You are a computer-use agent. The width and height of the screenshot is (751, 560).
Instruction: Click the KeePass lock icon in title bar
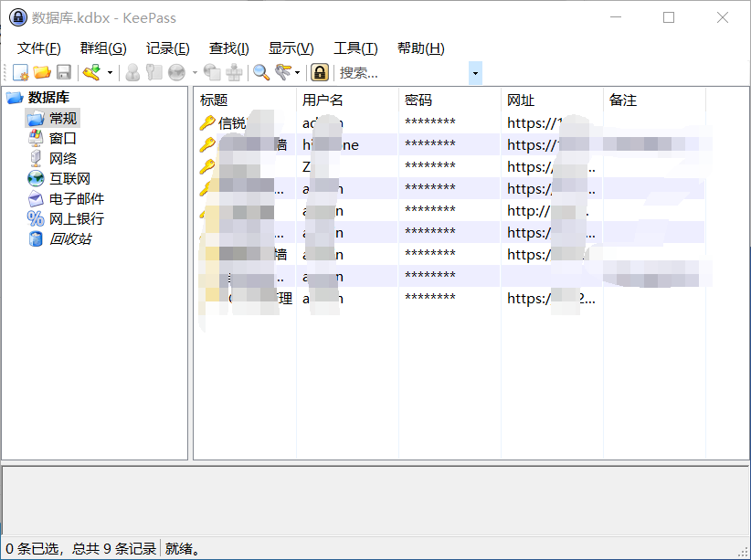click(18, 17)
